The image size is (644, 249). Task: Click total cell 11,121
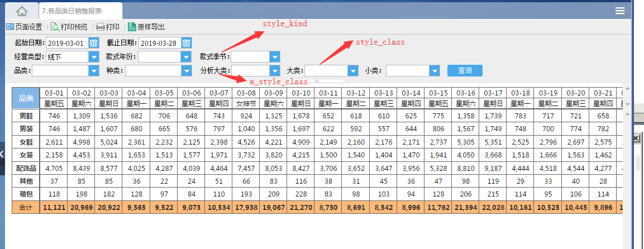[x=54, y=208]
